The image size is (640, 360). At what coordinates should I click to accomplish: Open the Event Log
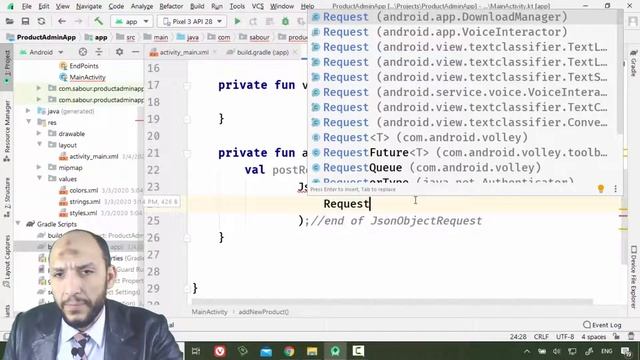tap(602, 325)
